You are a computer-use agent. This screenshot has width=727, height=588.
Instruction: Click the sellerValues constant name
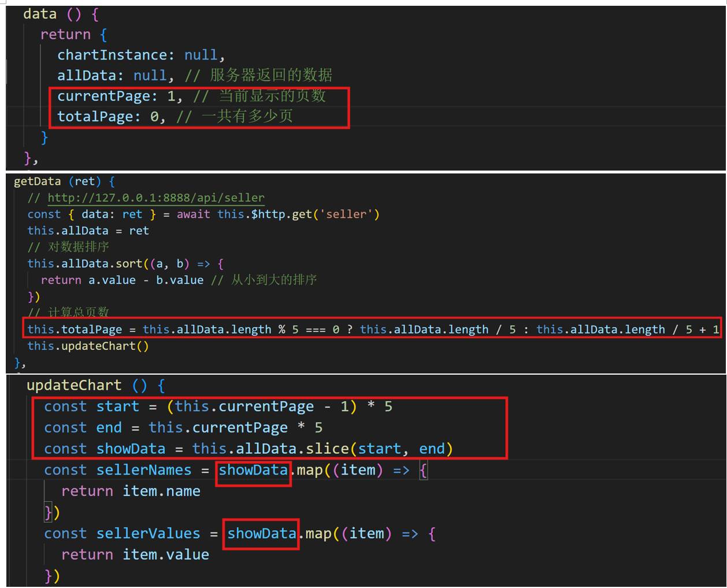(148, 533)
